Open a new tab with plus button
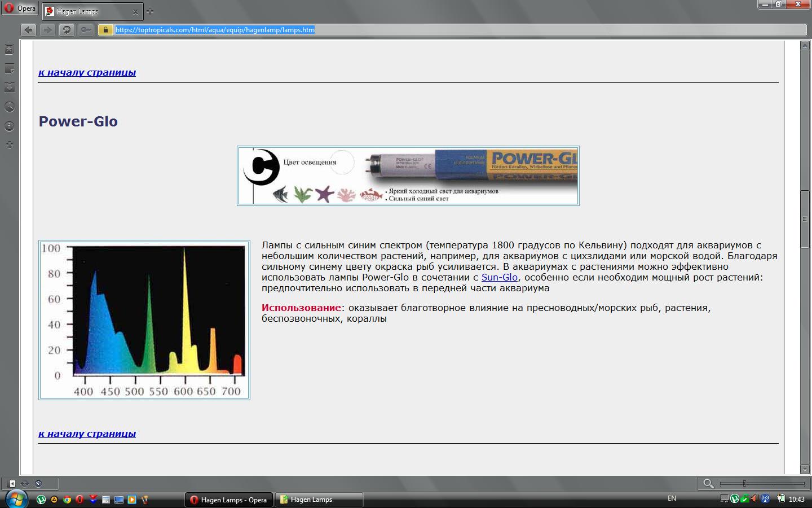The width and height of the screenshot is (812, 508). tap(149, 11)
